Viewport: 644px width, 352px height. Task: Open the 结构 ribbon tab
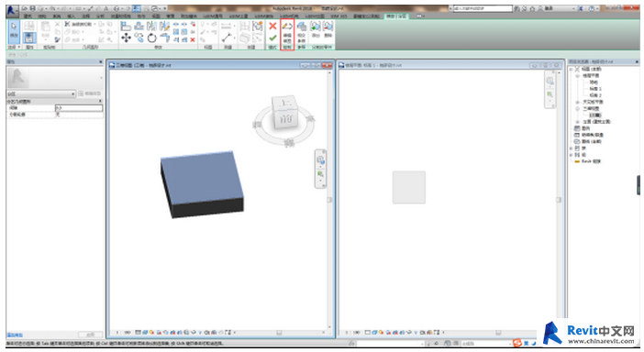click(42, 16)
